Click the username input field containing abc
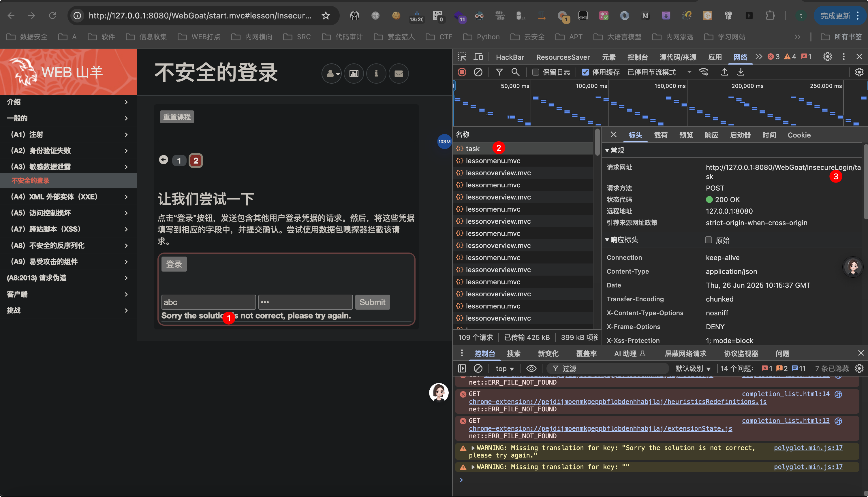 [208, 302]
